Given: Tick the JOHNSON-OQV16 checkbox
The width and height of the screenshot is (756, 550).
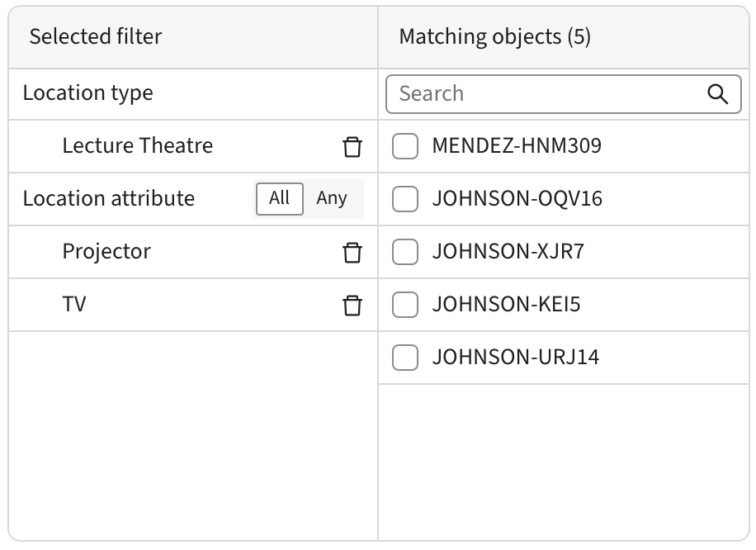Looking at the screenshot, I should [x=405, y=200].
